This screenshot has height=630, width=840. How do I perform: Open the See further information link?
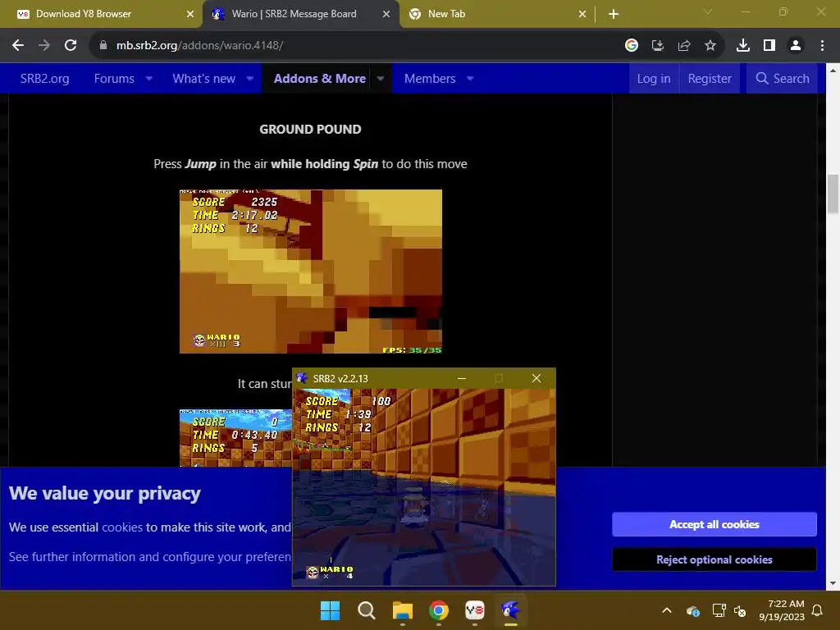[151, 557]
